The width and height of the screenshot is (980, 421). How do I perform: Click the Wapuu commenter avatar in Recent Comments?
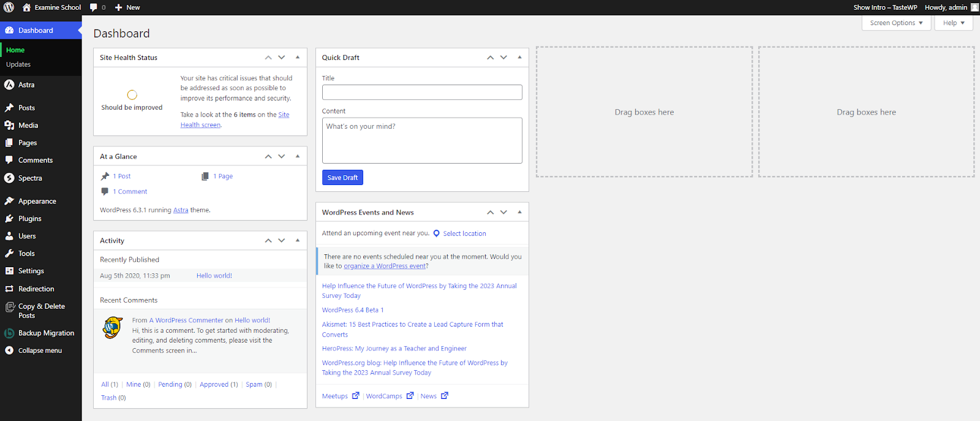pos(113,328)
